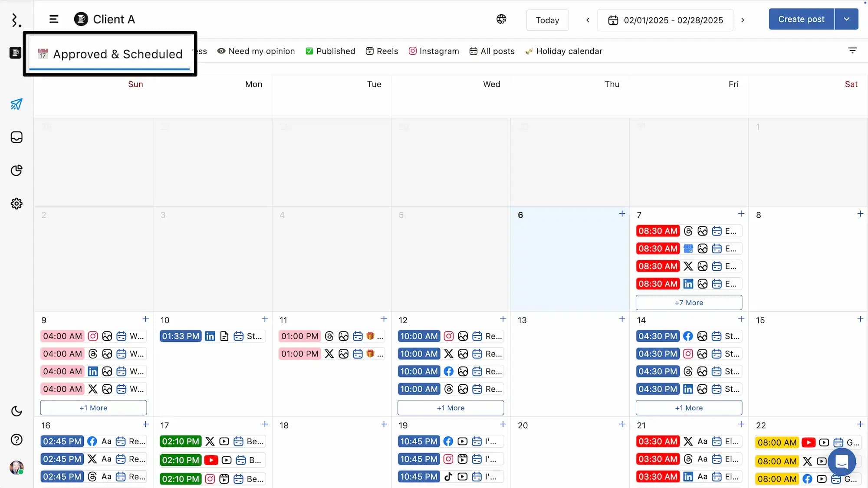Click the Create post button
Screen dimensions: 868x488
pos(801,19)
